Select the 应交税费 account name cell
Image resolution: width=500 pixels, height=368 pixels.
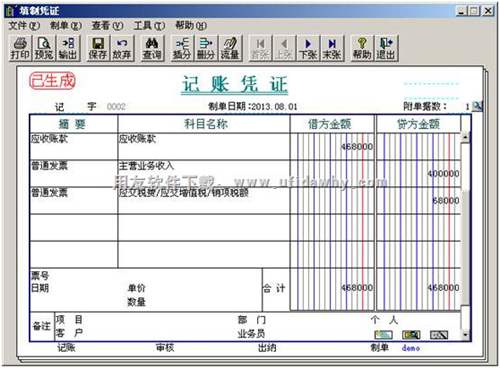tap(204, 200)
